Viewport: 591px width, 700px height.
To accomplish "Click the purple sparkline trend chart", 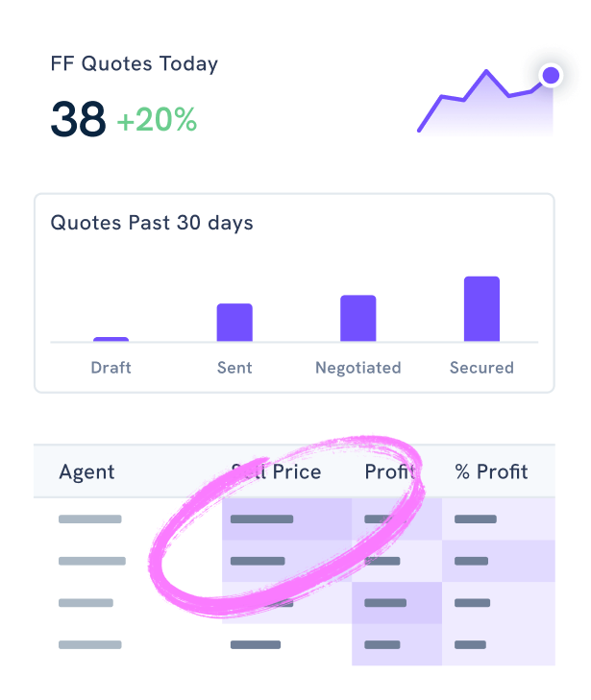I will [x=485, y=103].
